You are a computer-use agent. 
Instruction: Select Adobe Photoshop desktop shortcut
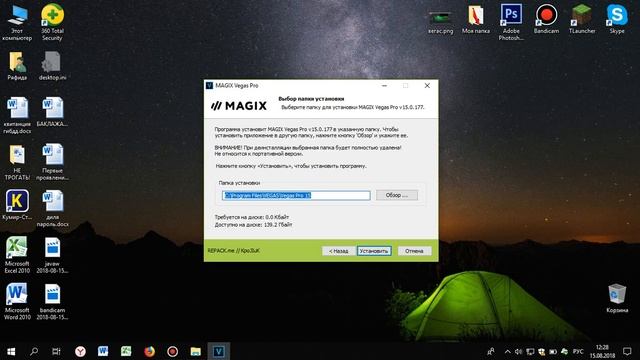coord(511,22)
